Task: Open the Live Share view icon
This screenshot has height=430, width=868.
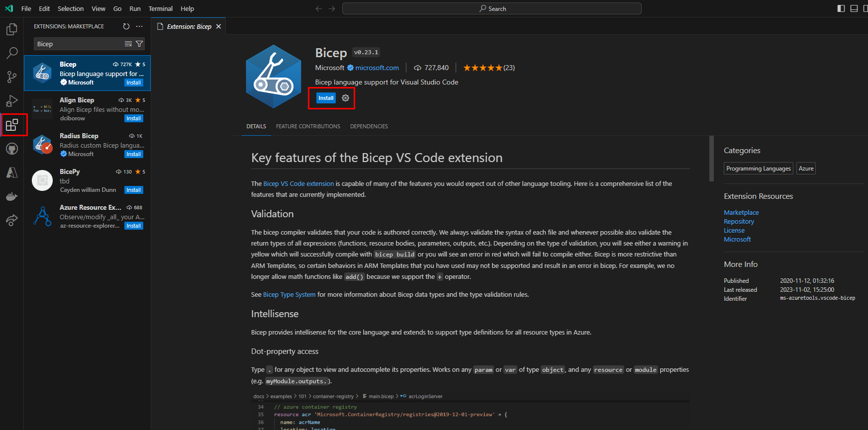Action: 12,220
